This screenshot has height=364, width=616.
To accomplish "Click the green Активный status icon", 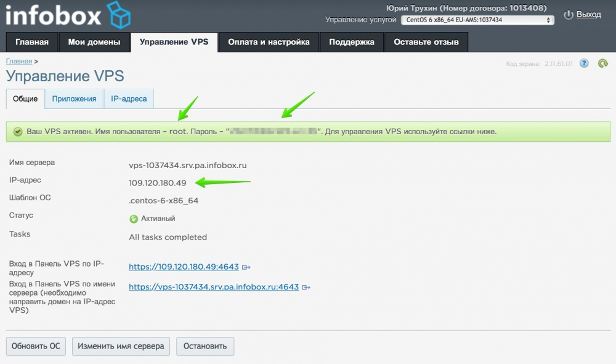I will point(134,219).
